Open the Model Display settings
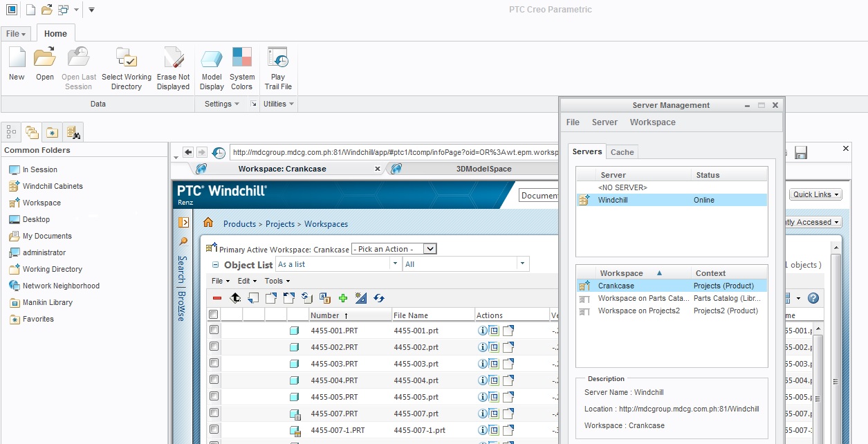 click(212, 68)
